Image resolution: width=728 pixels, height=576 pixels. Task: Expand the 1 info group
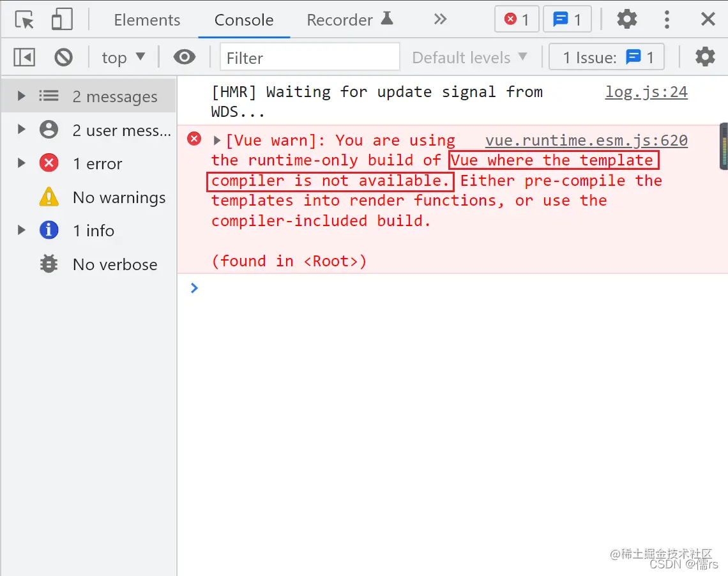tap(21, 231)
